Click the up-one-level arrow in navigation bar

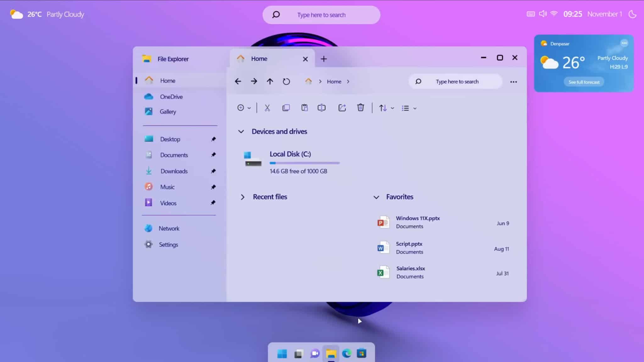pos(270,81)
